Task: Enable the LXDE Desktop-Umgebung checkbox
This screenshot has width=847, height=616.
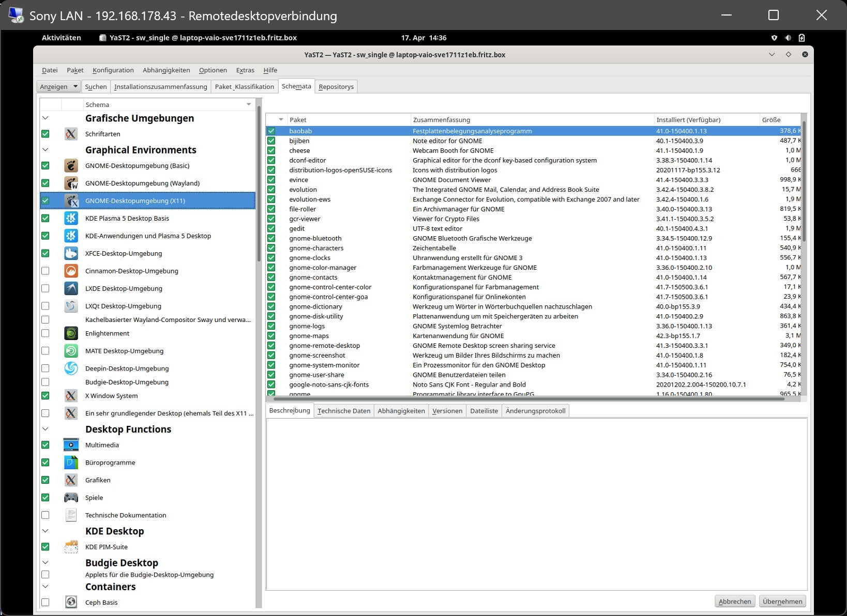Action: point(46,288)
